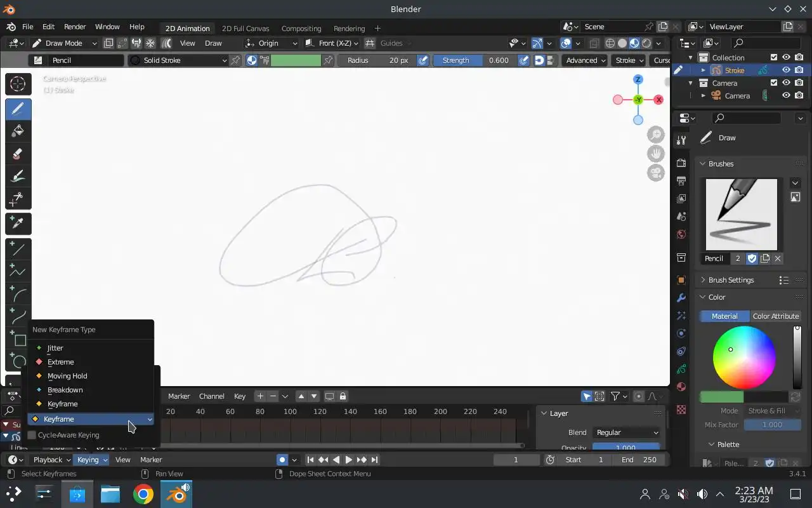This screenshot has height=508, width=812.
Task: Select the Arc tool
Action: 18,294
